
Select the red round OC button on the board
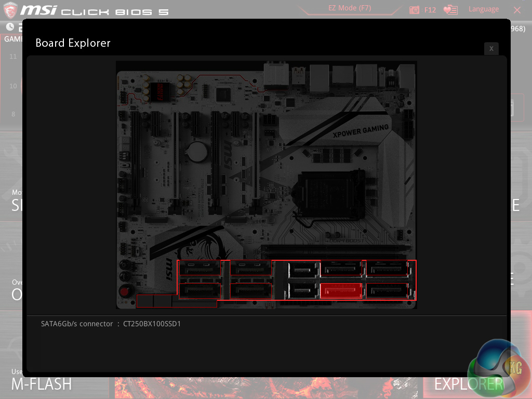pos(125,291)
